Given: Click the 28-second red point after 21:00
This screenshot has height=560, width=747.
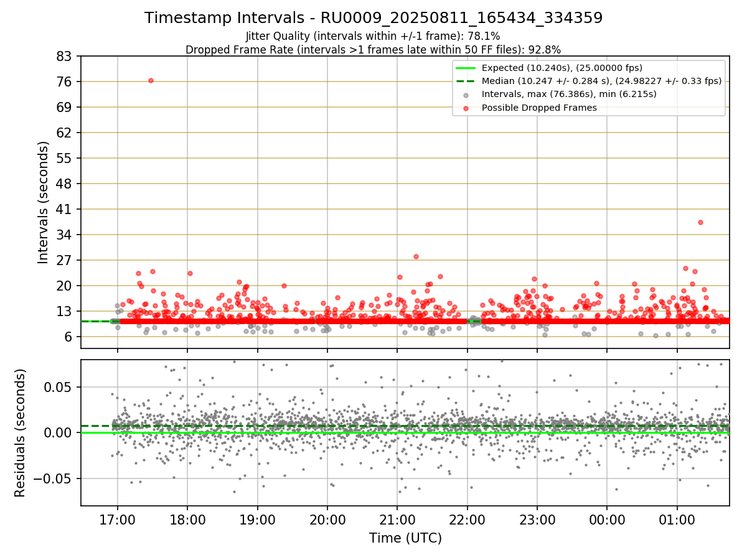Looking at the screenshot, I should pos(416,256).
